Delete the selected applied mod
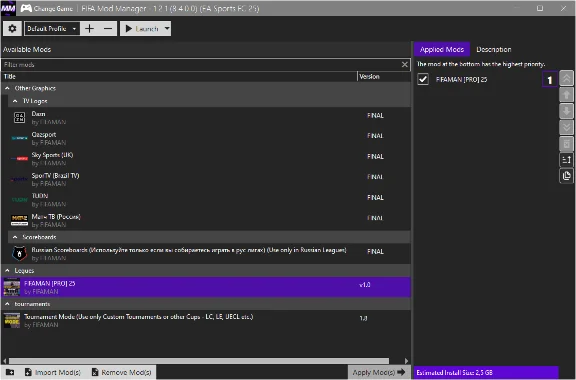 (566, 143)
